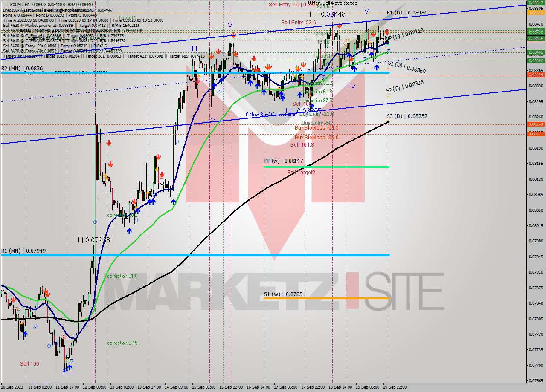Select the Buy Entry -23.6 label
Viewport: 546px width, 392px height.
coord(317,114)
